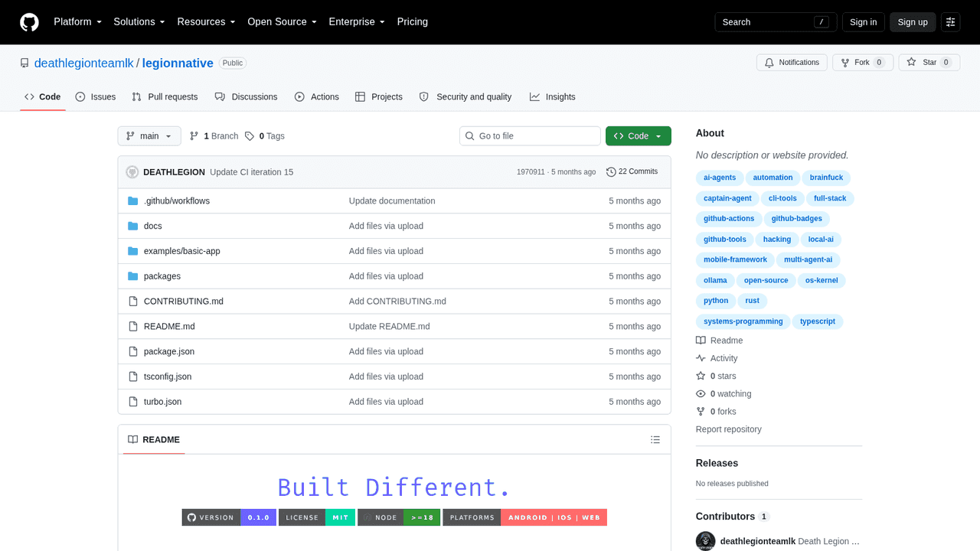Image resolution: width=980 pixels, height=551 pixels.
Task: Click the typescript topic tag
Action: [x=818, y=321]
